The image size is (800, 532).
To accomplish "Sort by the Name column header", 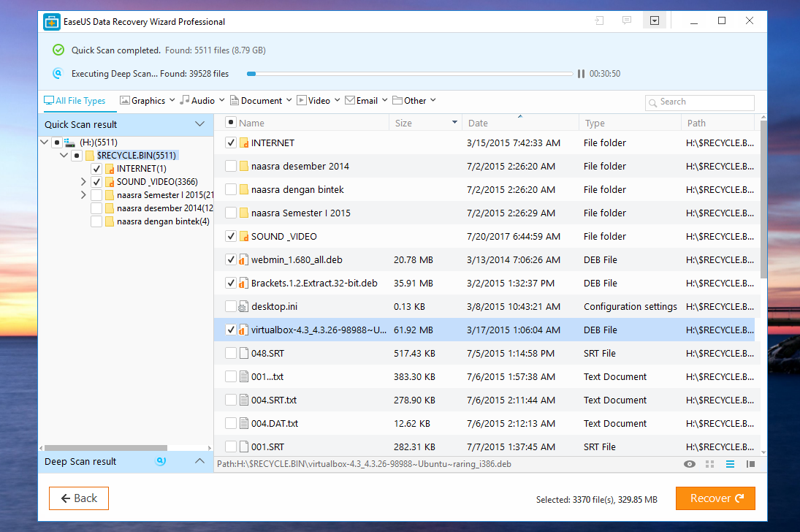I will (251, 123).
